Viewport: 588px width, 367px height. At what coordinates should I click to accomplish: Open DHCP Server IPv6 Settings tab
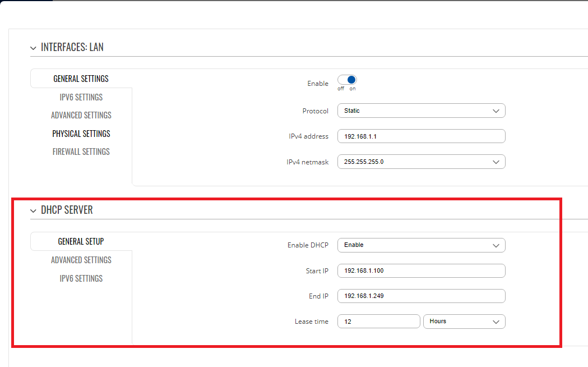click(81, 279)
